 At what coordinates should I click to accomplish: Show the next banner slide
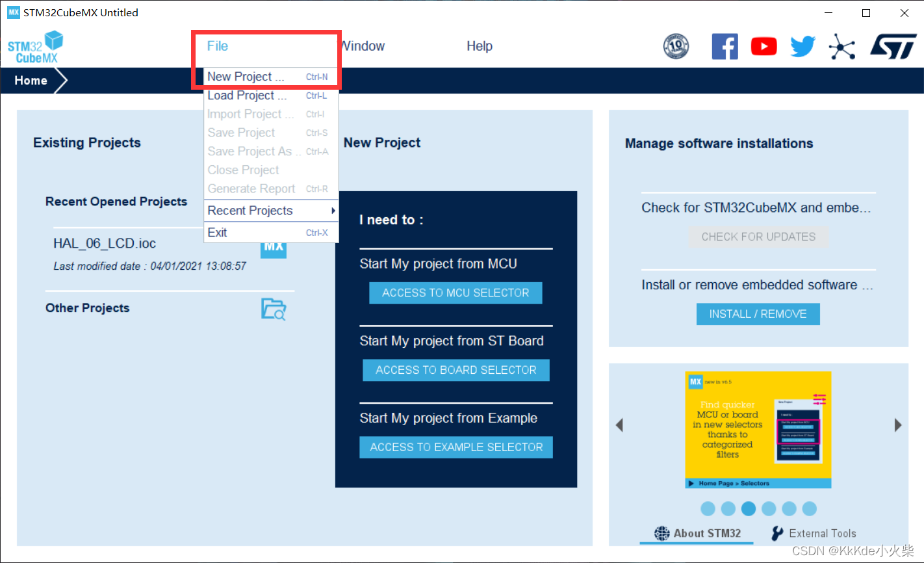[x=898, y=425]
